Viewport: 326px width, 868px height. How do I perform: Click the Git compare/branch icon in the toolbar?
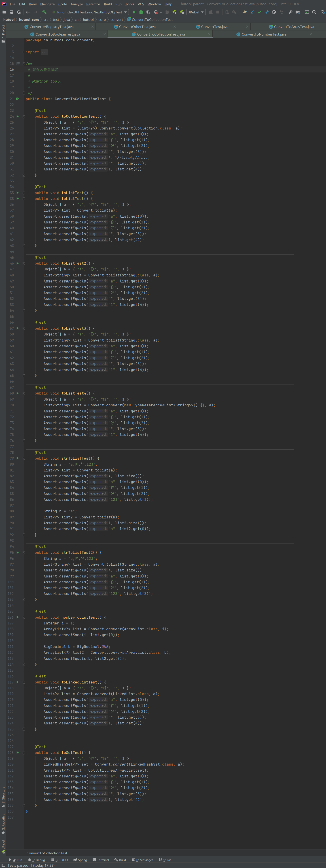(267, 12)
